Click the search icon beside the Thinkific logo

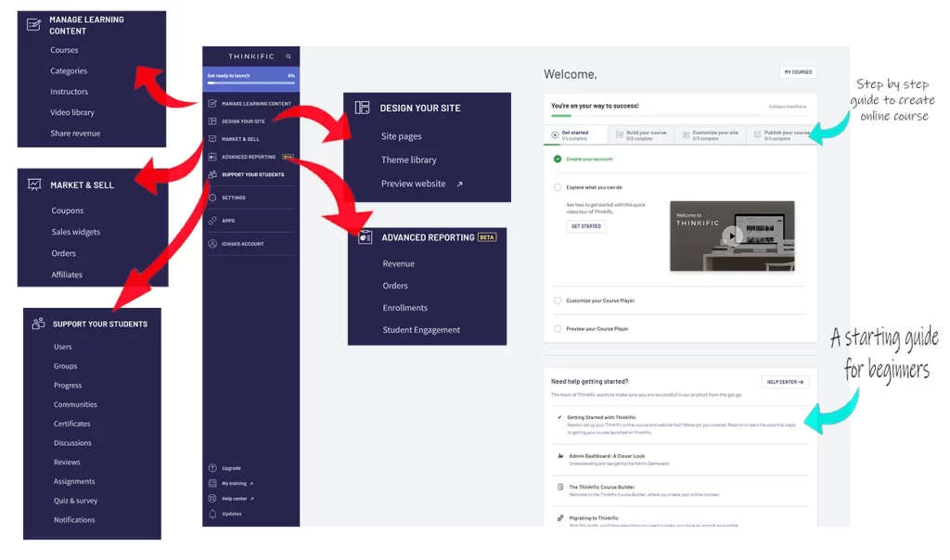click(289, 57)
